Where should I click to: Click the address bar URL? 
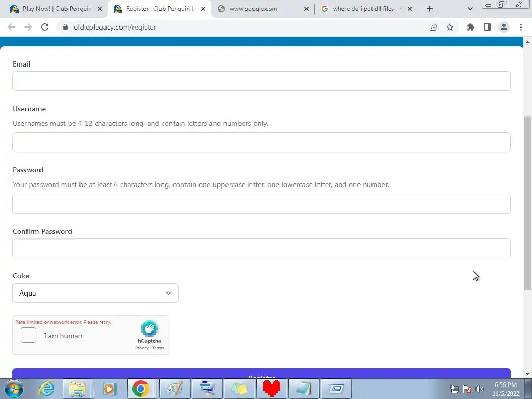pos(115,27)
